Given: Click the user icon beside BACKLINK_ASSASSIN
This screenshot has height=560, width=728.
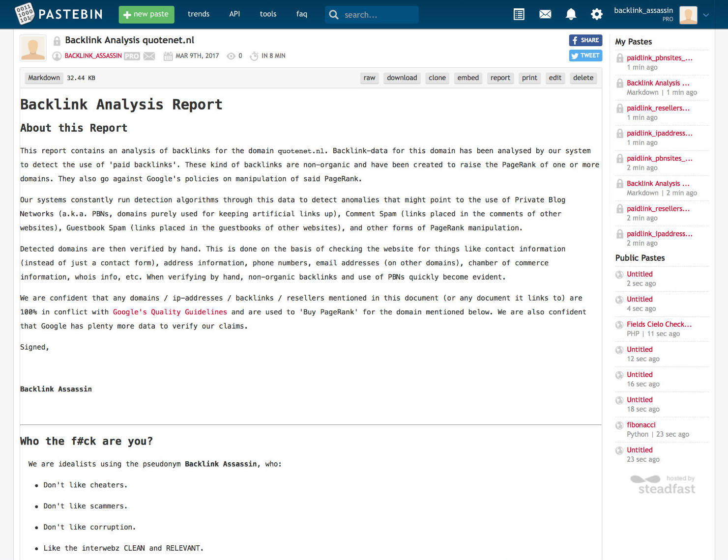Looking at the screenshot, I should [x=57, y=56].
